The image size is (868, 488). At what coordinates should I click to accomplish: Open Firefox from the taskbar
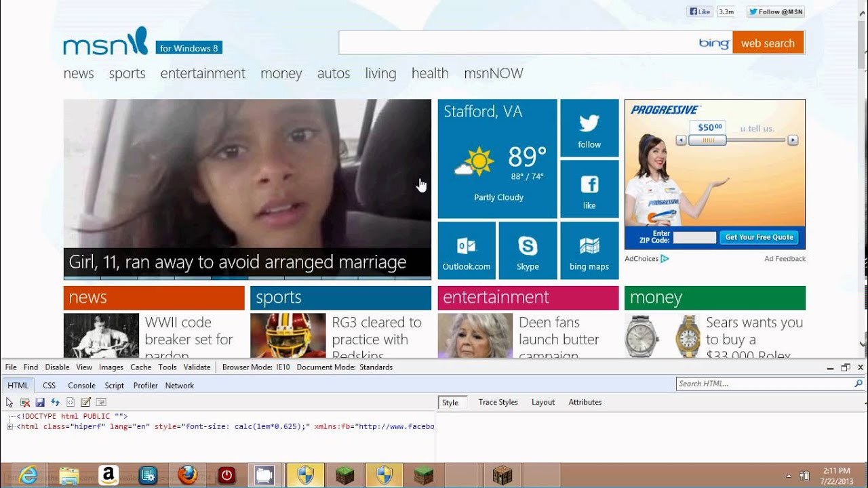click(188, 475)
